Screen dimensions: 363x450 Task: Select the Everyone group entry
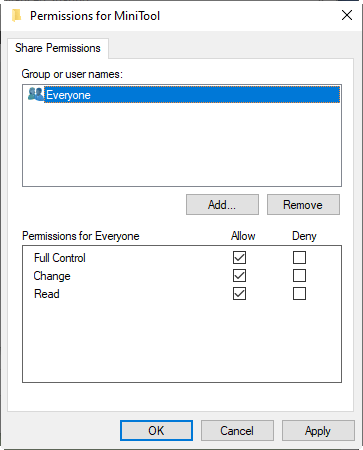[x=192, y=95]
